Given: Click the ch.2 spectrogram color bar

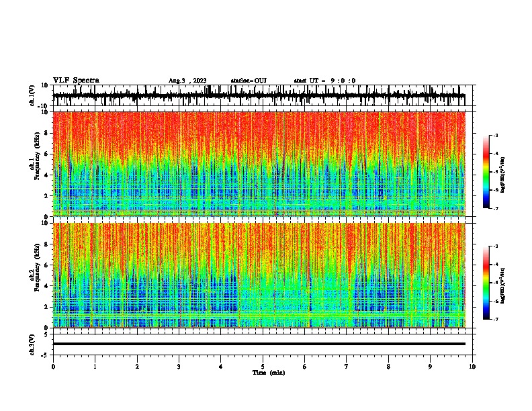Looking at the screenshot, I should (x=486, y=283).
